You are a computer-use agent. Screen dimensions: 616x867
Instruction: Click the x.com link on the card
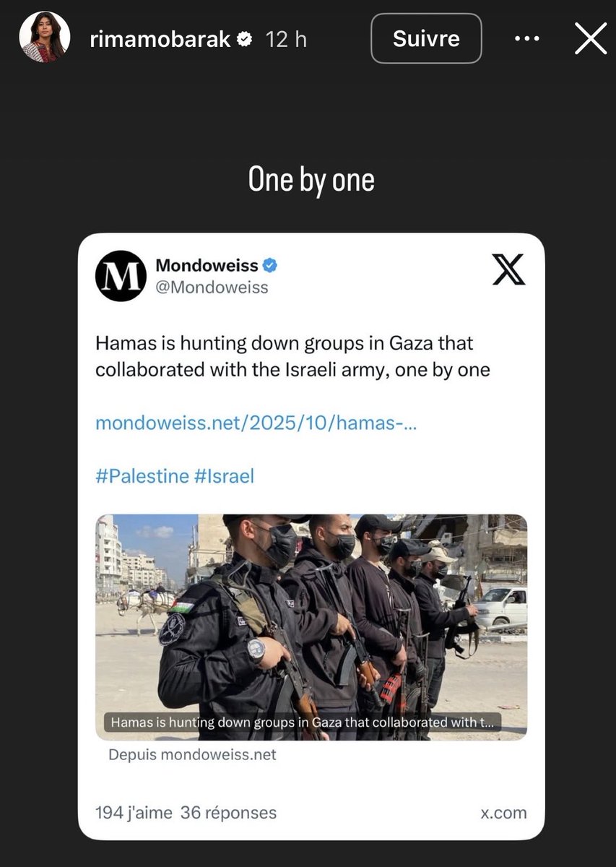tap(503, 813)
